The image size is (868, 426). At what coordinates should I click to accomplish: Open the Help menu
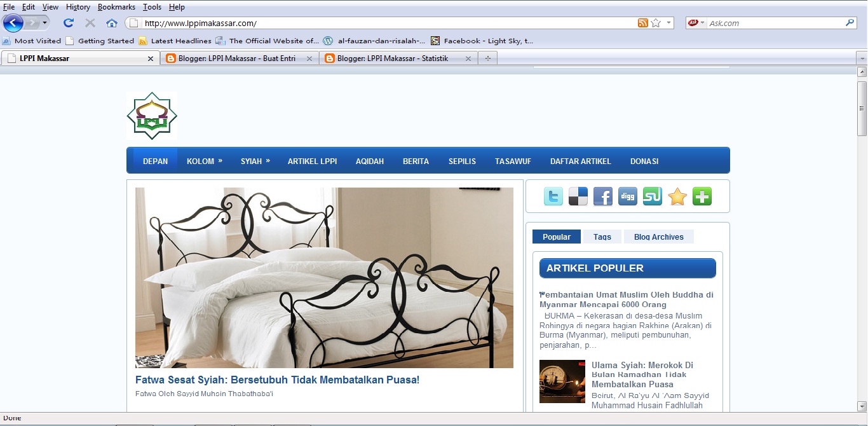(177, 7)
